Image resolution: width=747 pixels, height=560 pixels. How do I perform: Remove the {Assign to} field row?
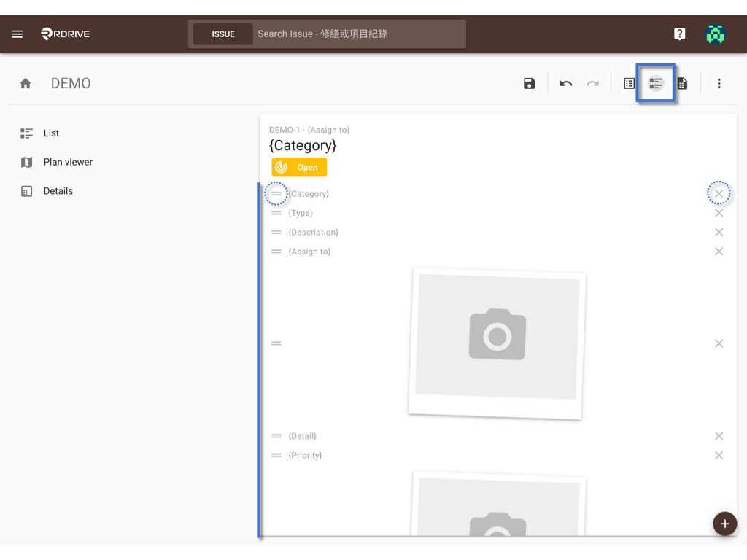(719, 252)
